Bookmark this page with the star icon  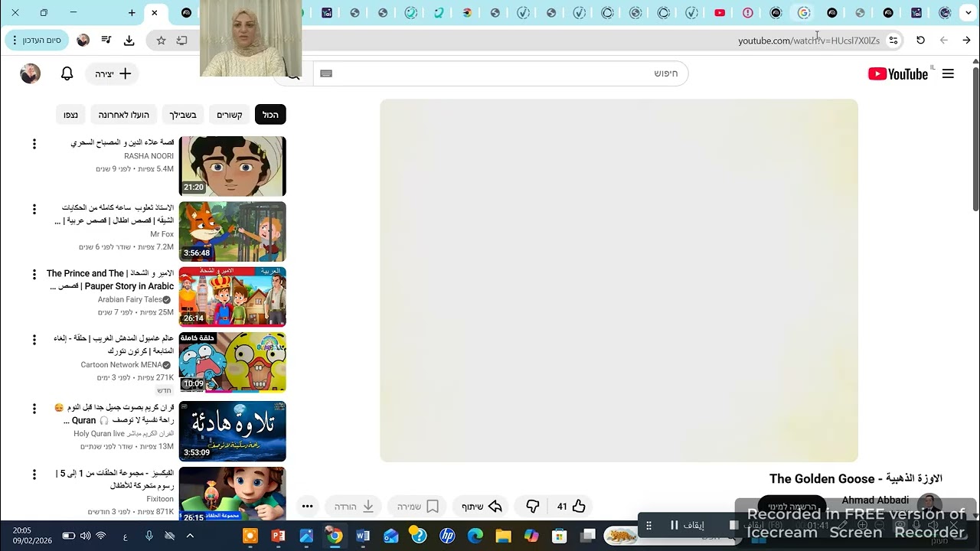coord(161,40)
